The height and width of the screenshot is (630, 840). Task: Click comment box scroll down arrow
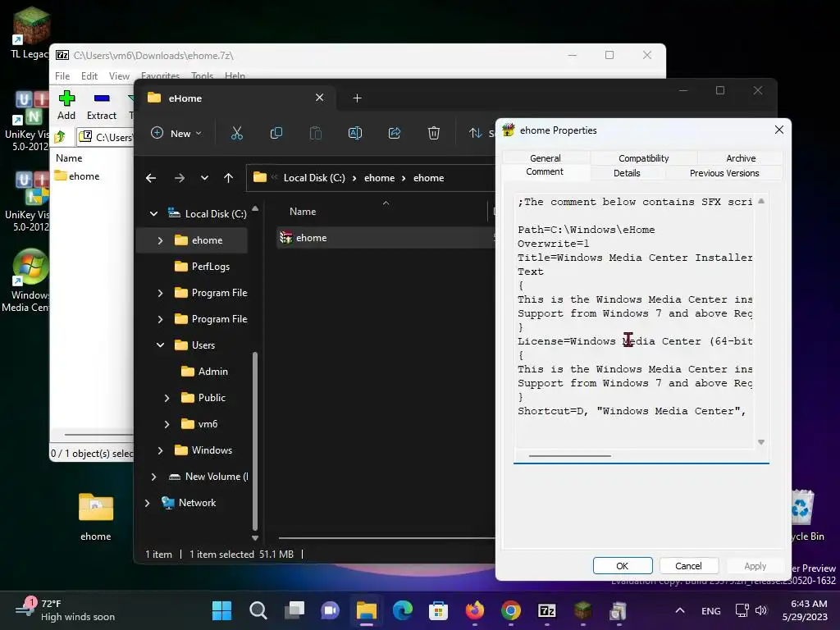click(x=761, y=442)
